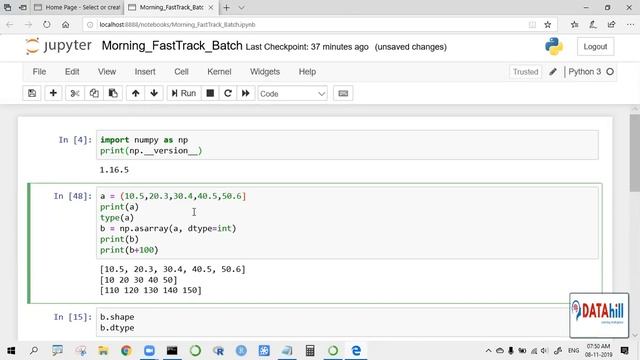Open Zoom app from taskbar
640x360 pixels.
pos(149,351)
